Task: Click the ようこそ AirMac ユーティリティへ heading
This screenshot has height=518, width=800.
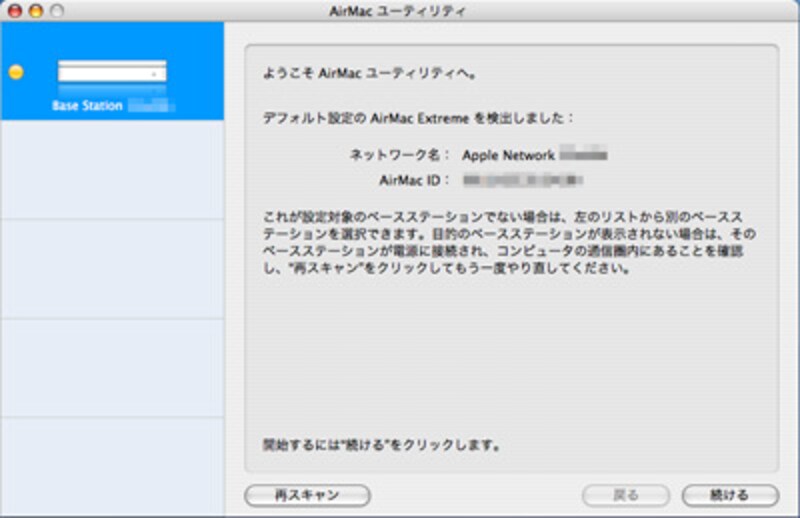Action: pos(363,76)
